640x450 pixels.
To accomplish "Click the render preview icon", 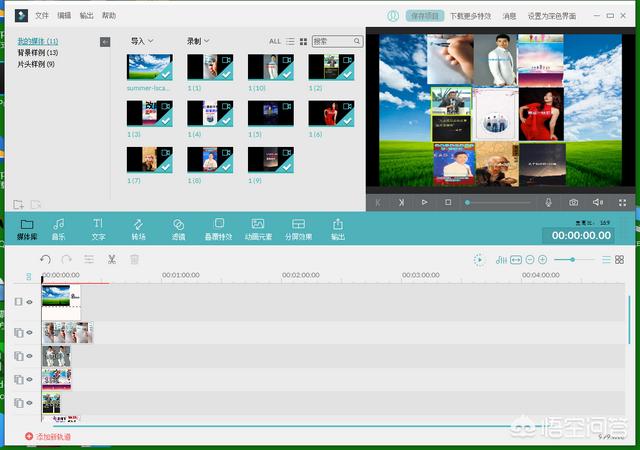I will 479,260.
